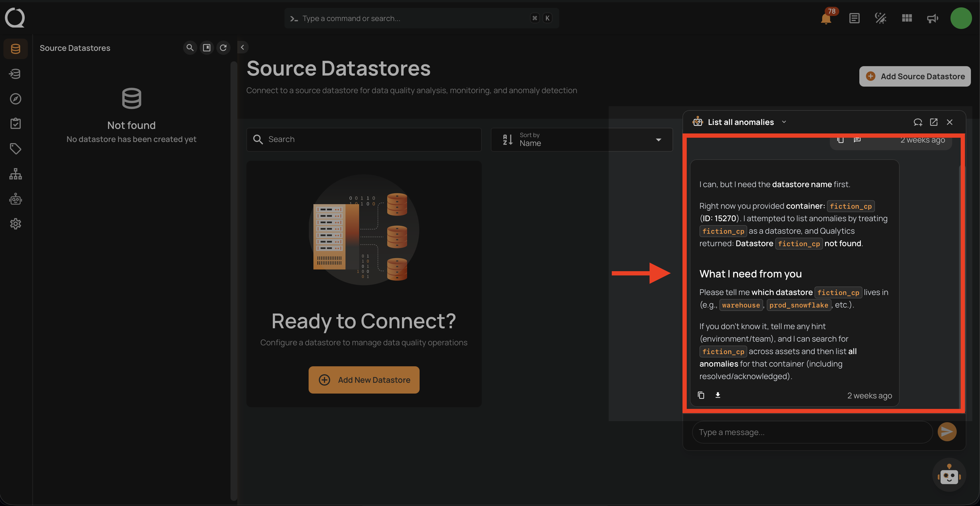Download the assistant's chat response
Viewport: 980px width, 506px height.
click(x=717, y=395)
